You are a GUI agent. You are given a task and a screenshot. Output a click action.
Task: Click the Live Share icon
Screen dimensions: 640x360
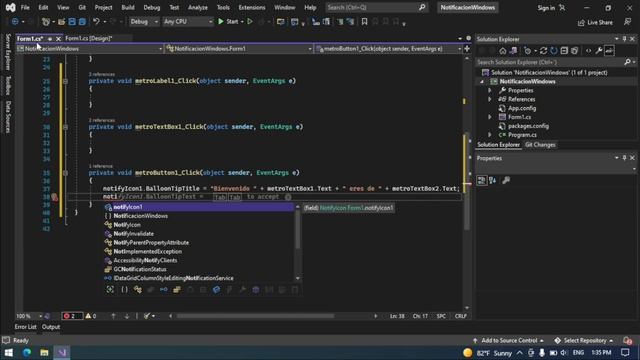pyautogui.click(x=595, y=22)
